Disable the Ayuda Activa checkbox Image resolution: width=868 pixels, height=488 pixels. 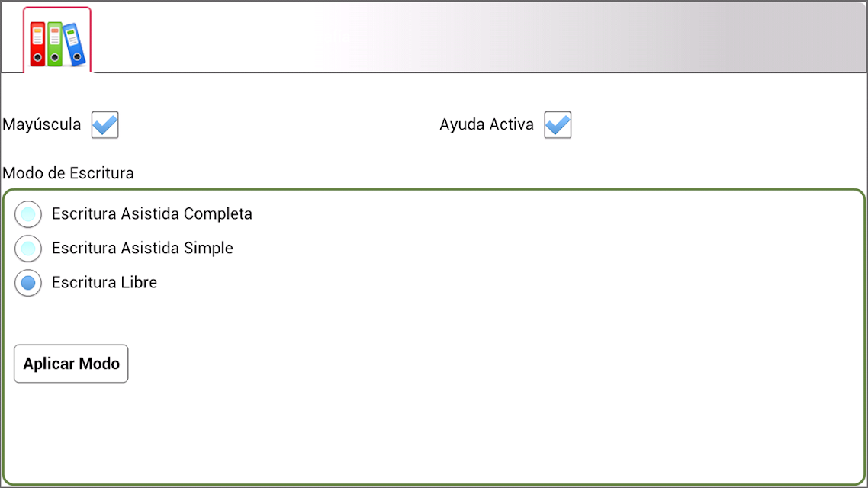pos(558,124)
